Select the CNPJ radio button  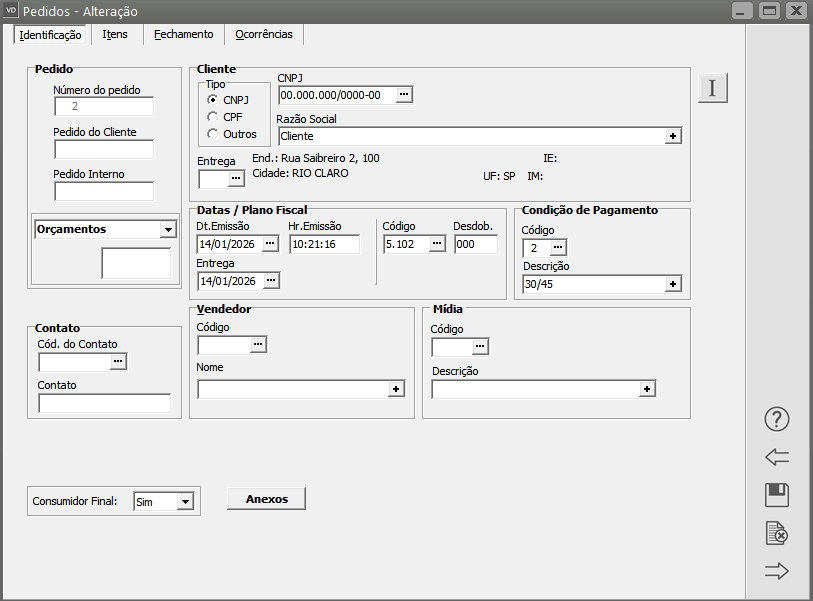tap(212, 100)
